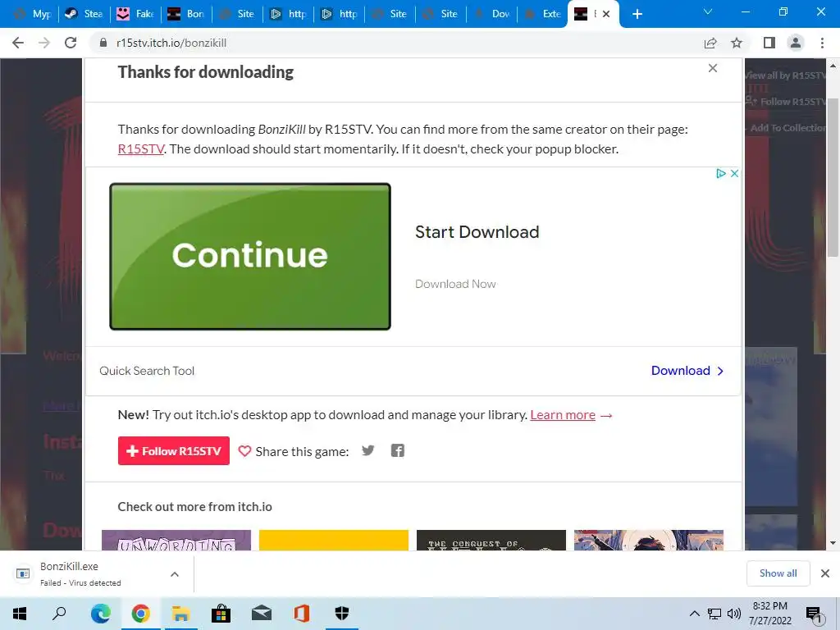Close the ad with the X icon

click(734, 173)
